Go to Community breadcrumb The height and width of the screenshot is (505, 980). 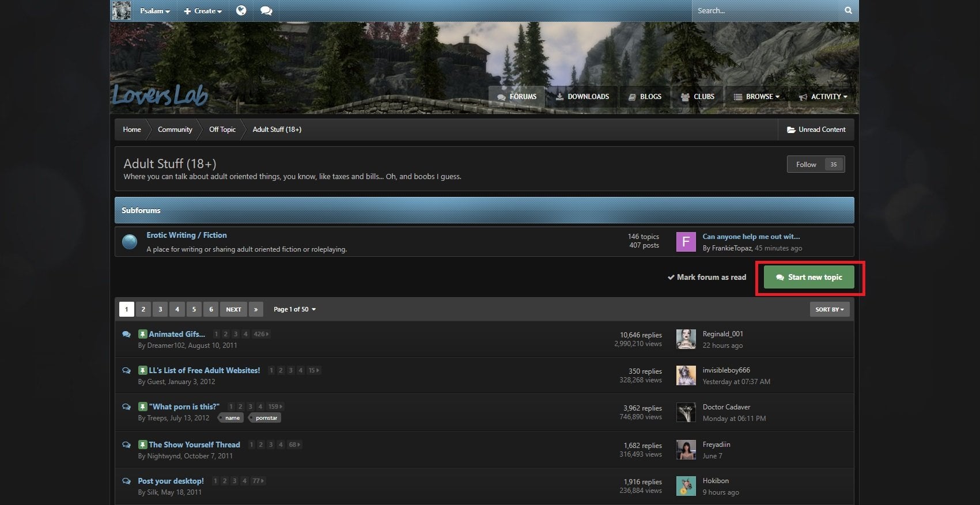[175, 130]
